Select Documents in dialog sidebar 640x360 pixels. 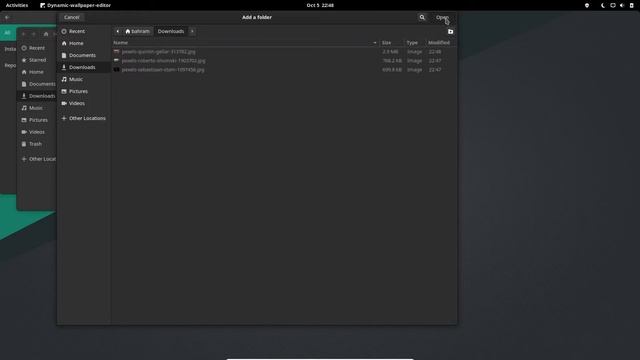tap(84, 55)
